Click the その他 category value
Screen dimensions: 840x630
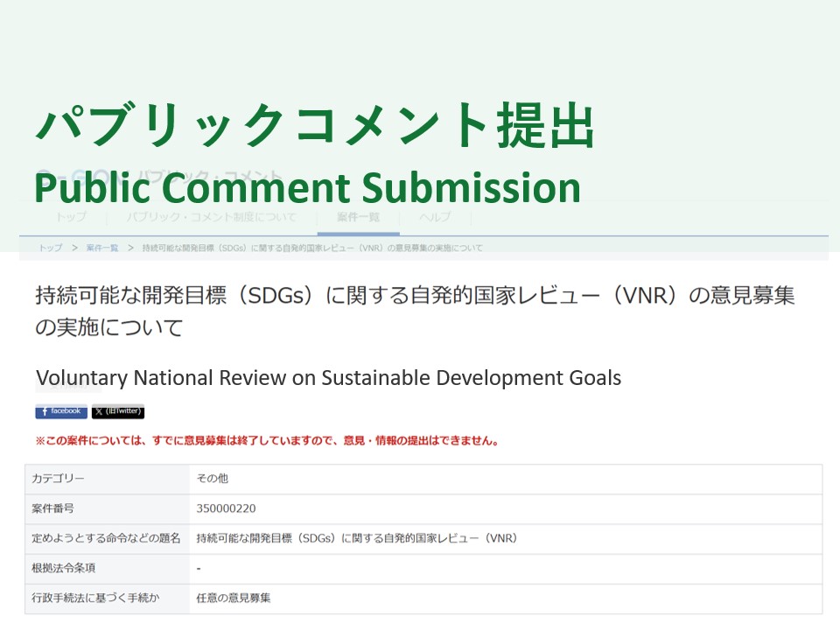tap(213, 479)
